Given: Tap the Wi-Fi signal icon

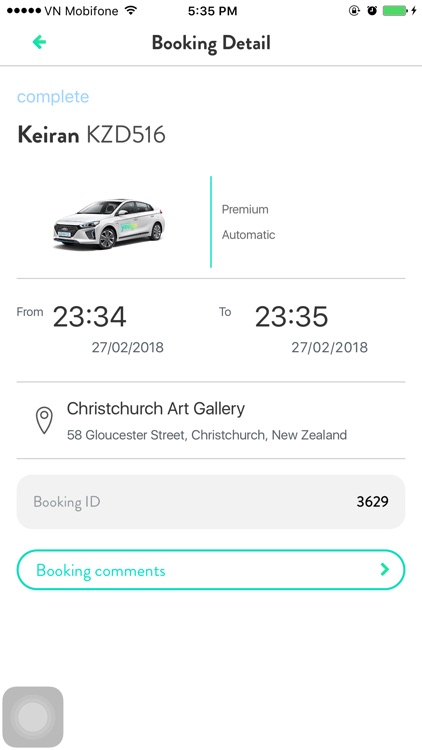Looking at the screenshot, I should pyautogui.click(x=131, y=11).
